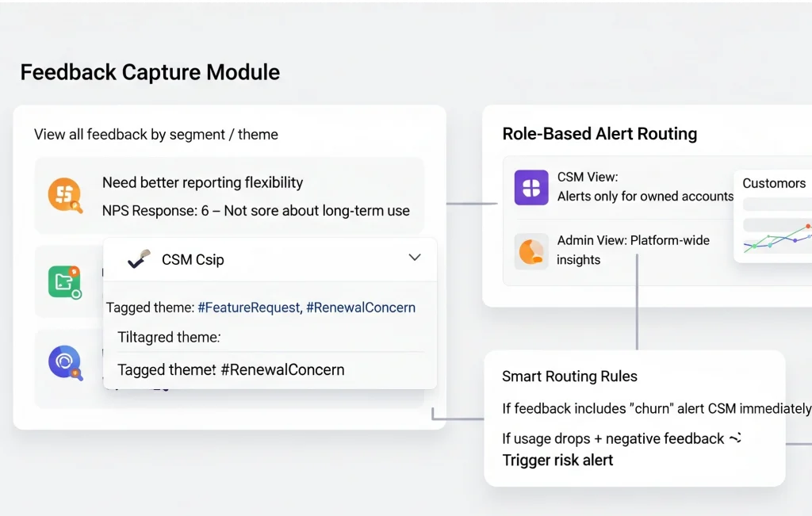The width and height of the screenshot is (812, 516).
Task: Click the Trigger risk alert rule
Action: tap(557, 461)
